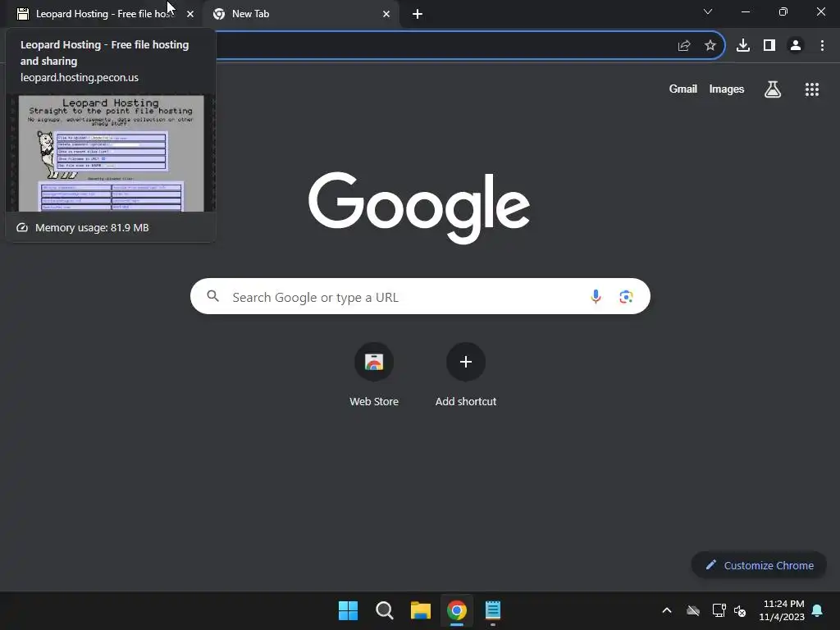The height and width of the screenshot is (630, 840).
Task: Open a new browser tab
Action: pyautogui.click(x=418, y=14)
